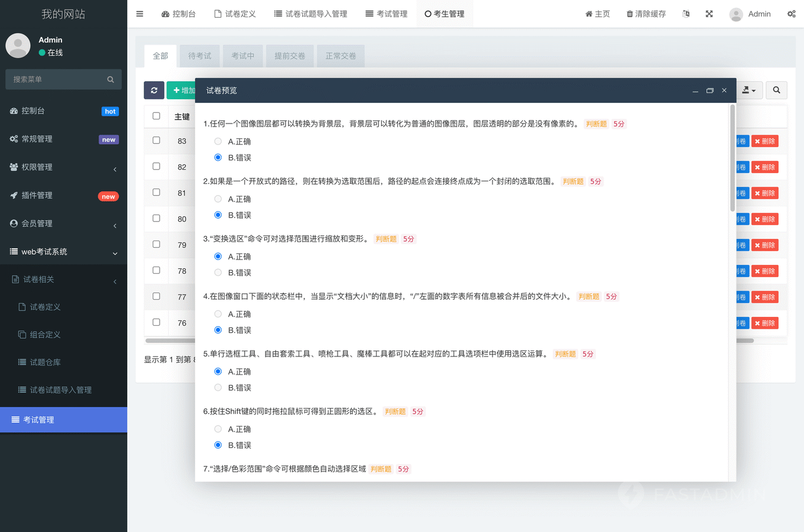Image resolution: width=804 pixels, height=532 pixels.
Task: Click the fullscreen toggle icon in header
Action: coord(709,14)
